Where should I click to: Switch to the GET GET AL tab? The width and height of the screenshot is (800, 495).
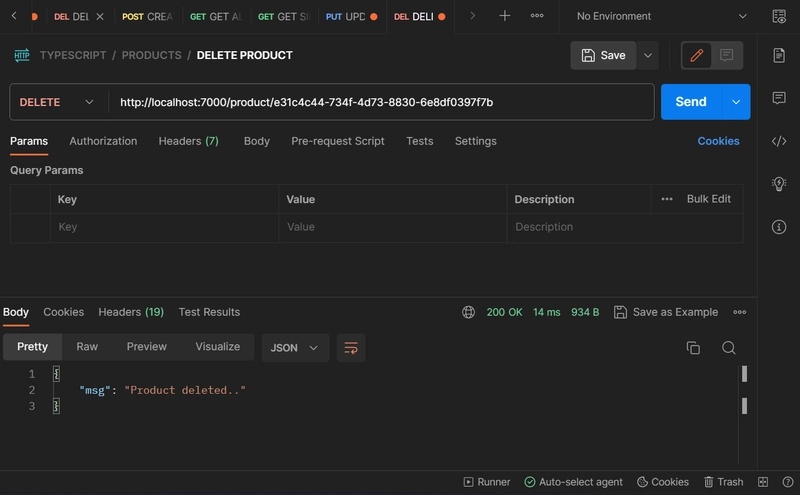(215, 16)
